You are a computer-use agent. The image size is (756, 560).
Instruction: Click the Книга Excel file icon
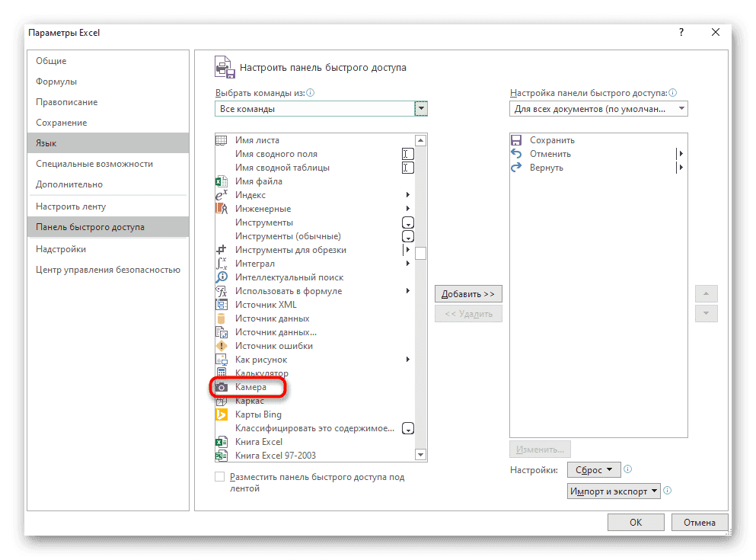(x=222, y=442)
